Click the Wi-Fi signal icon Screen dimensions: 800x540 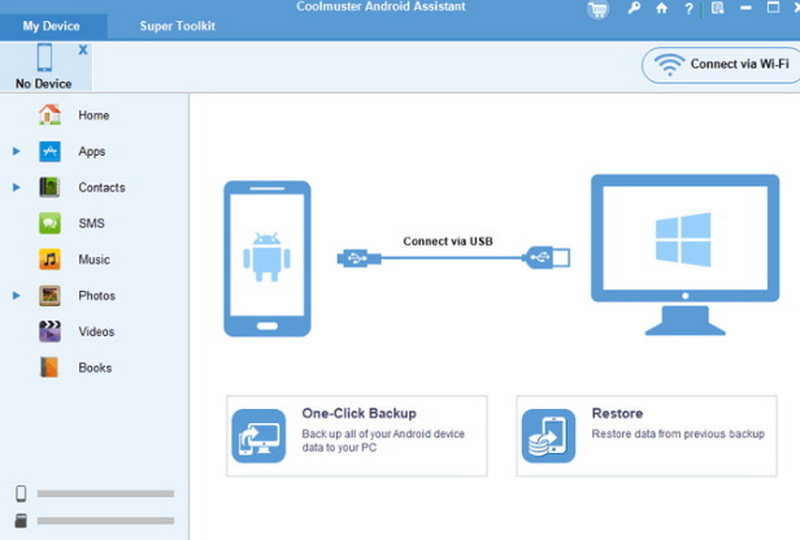(669, 65)
